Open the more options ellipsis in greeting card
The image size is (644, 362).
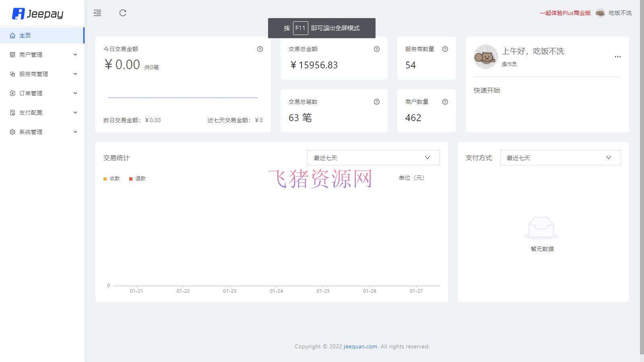(x=618, y=57)
